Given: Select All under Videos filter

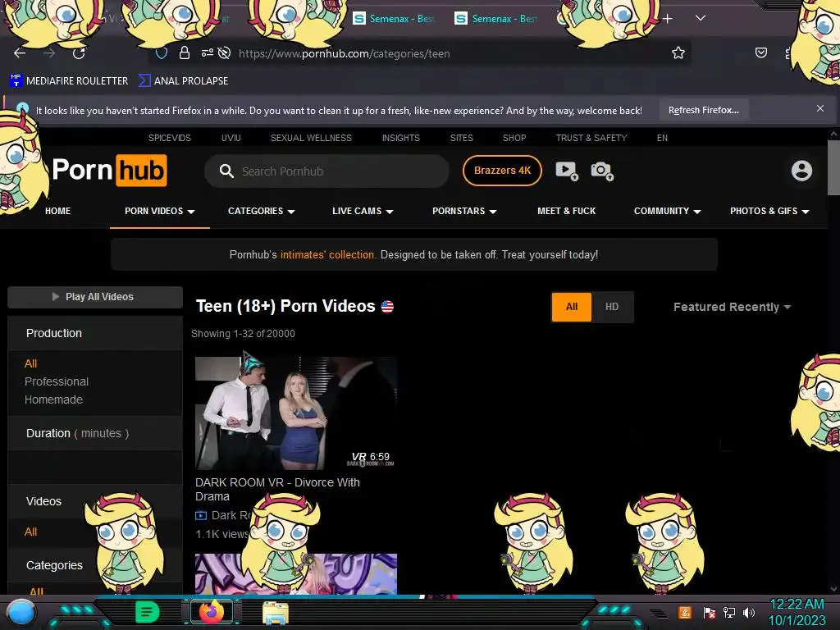Looking at the screenshot, I should [30, 532].
